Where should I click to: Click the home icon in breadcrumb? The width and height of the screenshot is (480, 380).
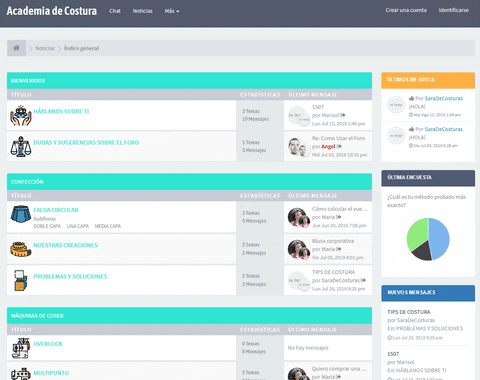point(16,48)
